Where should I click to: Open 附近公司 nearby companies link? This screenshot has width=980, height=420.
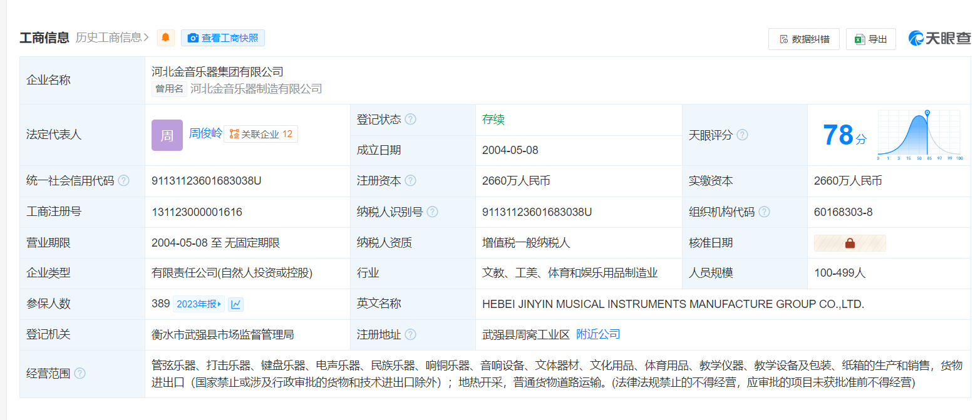pyautogui.click(x=598, y=334)
